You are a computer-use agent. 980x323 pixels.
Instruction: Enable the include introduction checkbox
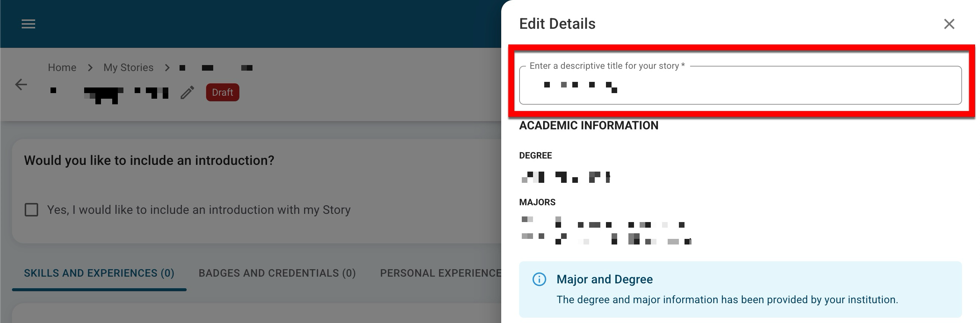tap(31, 210)
